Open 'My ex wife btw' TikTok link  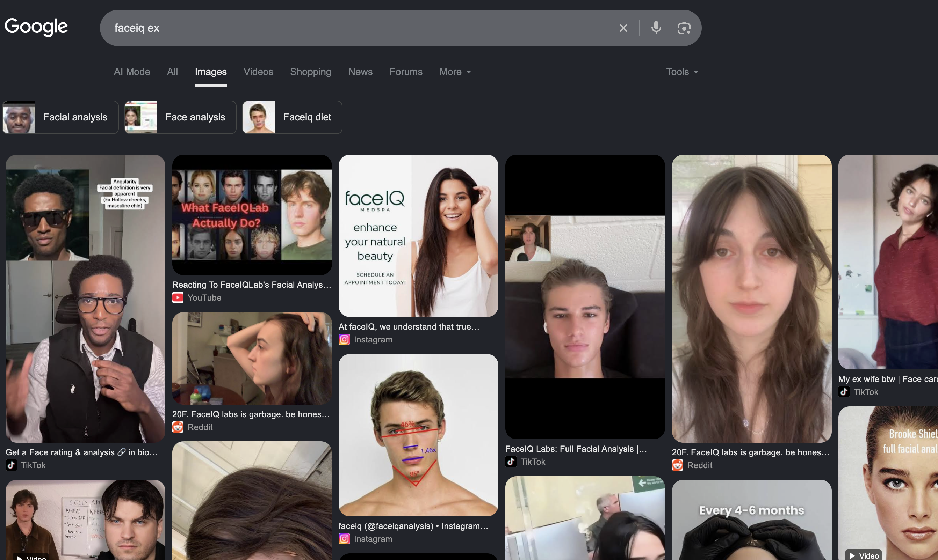(x=888, y=379)
